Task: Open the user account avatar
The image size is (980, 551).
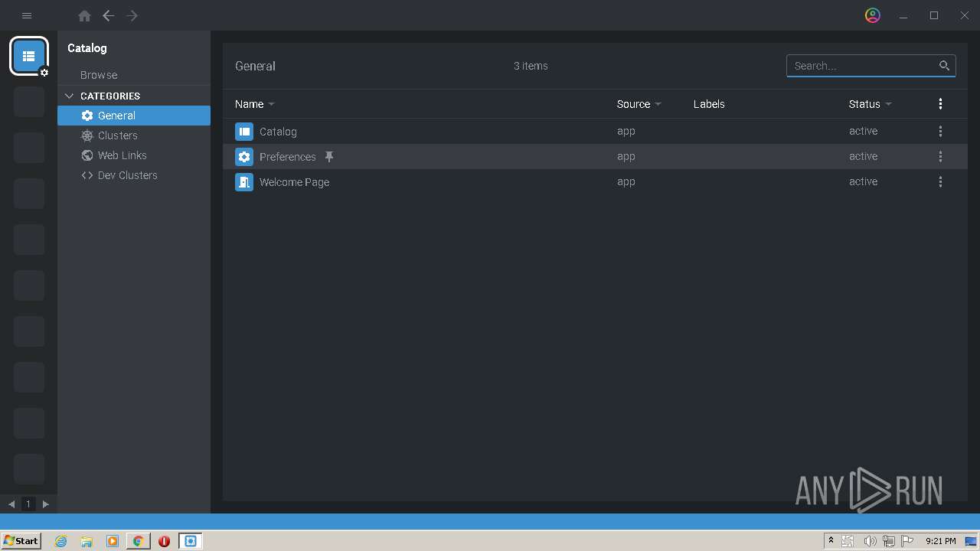Action: [873, 15]
